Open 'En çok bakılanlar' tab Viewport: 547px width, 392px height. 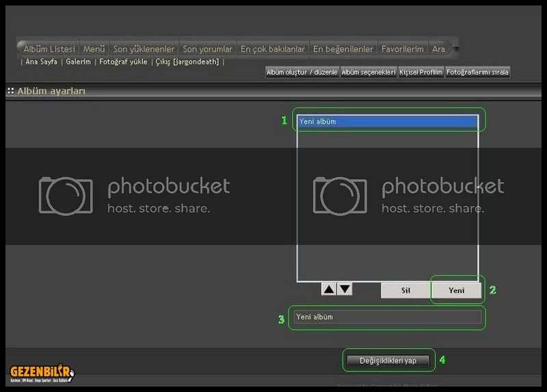pos(273,49)
